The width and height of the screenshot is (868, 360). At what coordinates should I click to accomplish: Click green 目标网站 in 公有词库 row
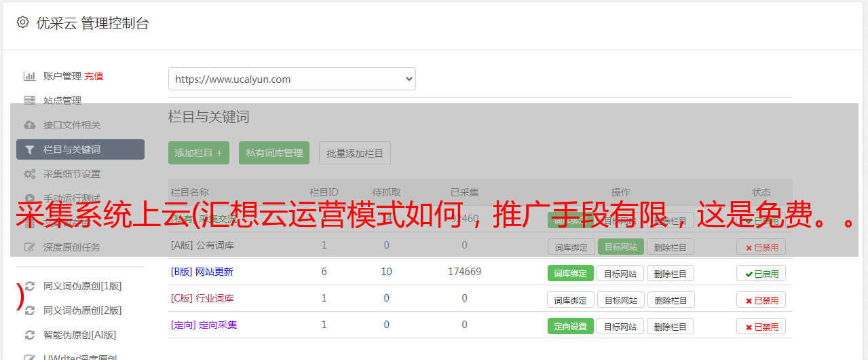(620, 247)
